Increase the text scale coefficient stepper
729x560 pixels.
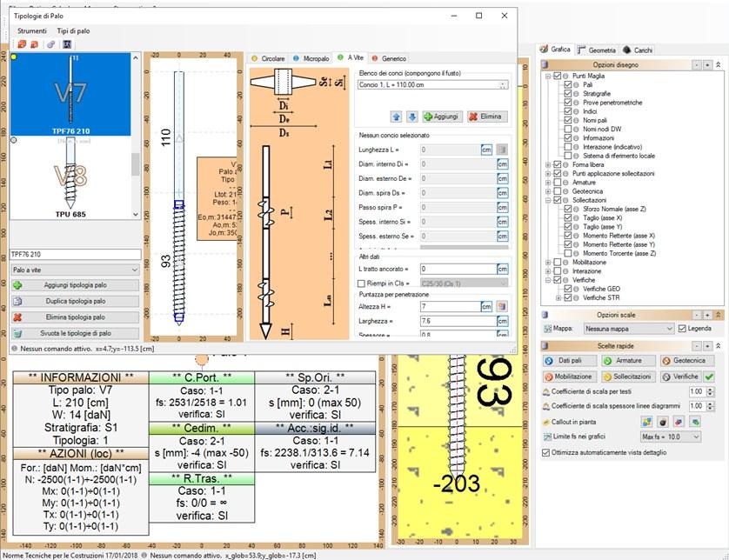pyautogui.click(x=709, y=390)
